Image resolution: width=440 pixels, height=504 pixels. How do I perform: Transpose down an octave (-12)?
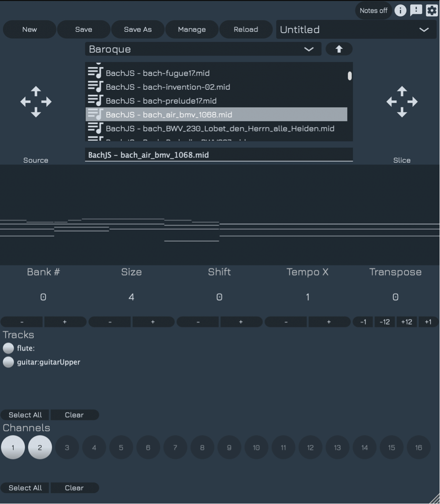pyautogui.click(x=385, y=322)
